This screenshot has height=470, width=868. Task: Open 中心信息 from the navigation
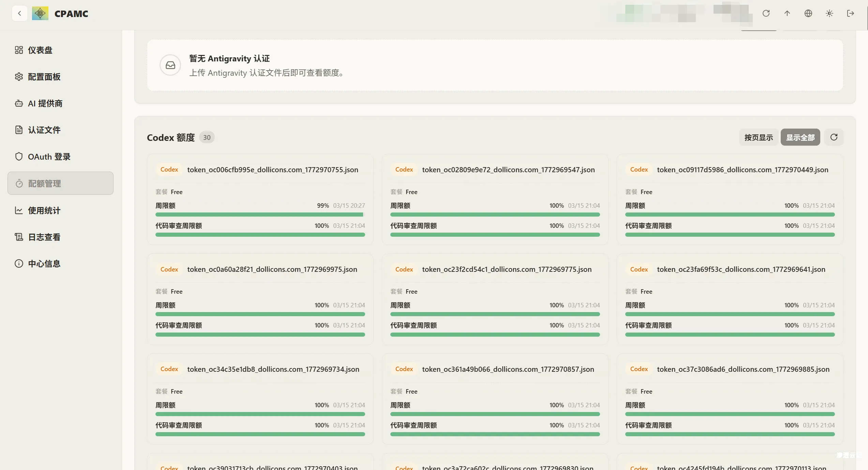[x=44, y=263]
